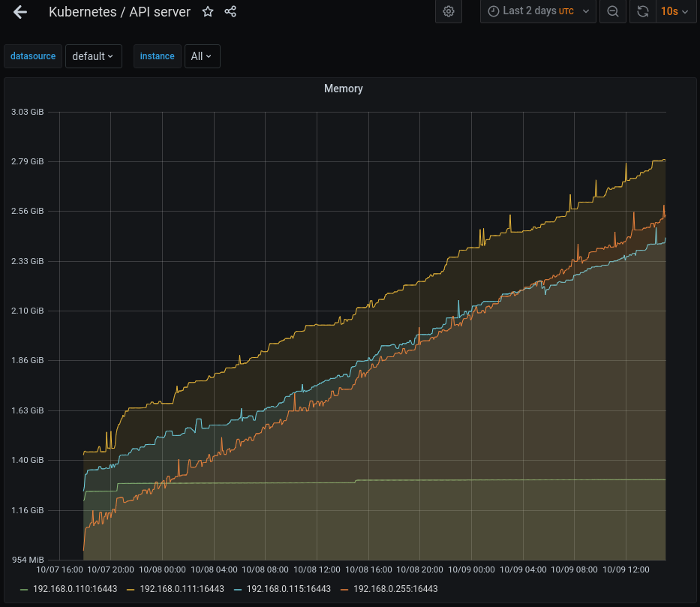
Task: Click orange color line of 192.168.0.255 legend
Action: (344, 590)
